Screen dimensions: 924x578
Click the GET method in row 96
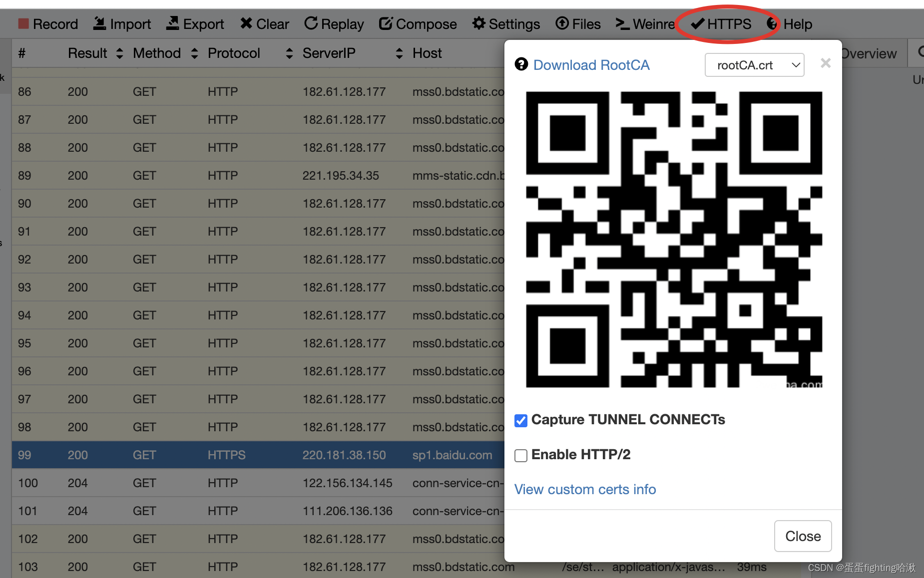click(144, 371)
